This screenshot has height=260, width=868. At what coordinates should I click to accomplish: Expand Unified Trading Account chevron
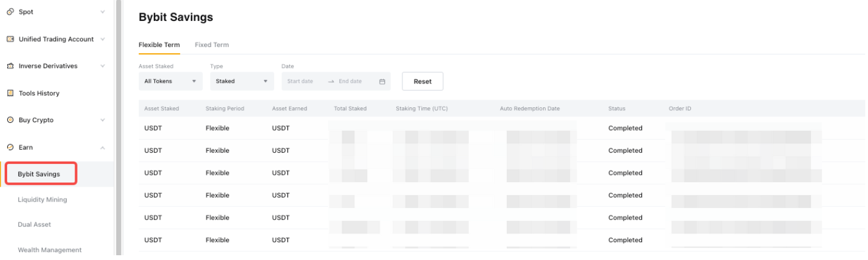103,39
